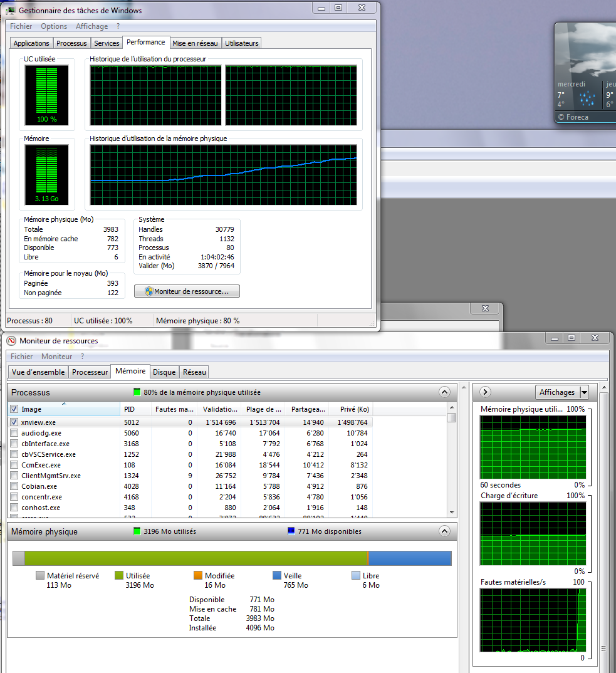Click the memory usage bar's green segment
616x673 pixels.
196,558
